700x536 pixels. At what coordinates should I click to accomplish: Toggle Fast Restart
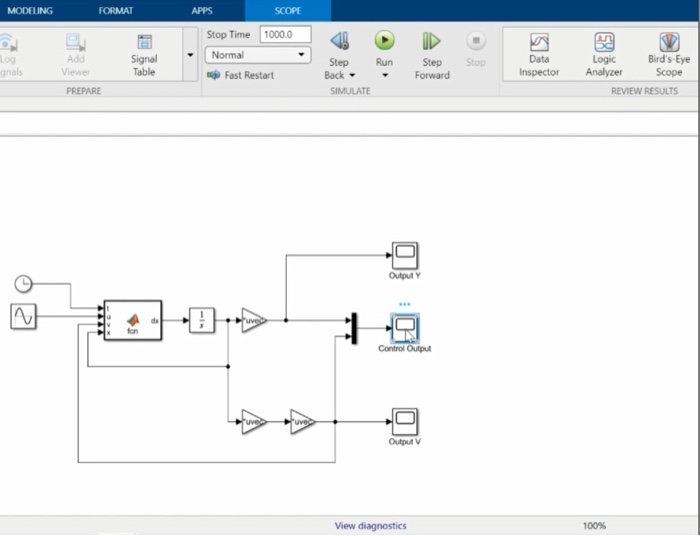click(x=241, y=75)
